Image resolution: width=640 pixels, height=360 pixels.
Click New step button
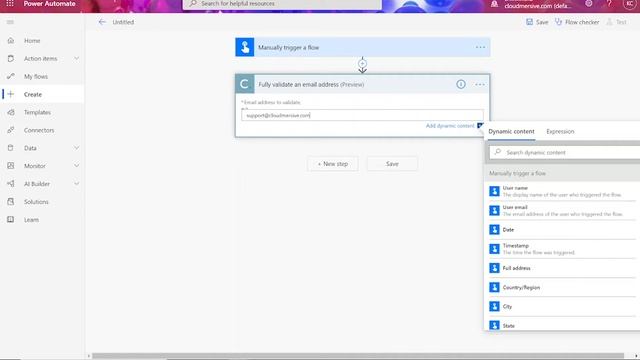(x=333, y=164)
